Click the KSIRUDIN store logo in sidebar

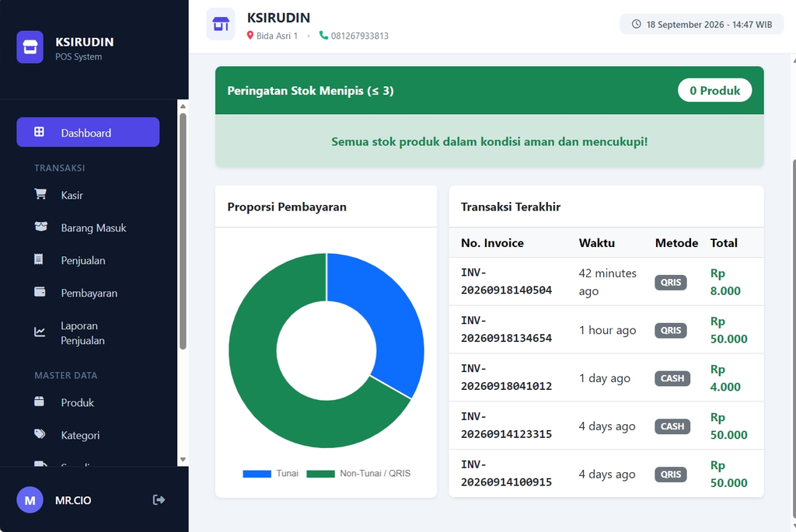click(30, 47)
